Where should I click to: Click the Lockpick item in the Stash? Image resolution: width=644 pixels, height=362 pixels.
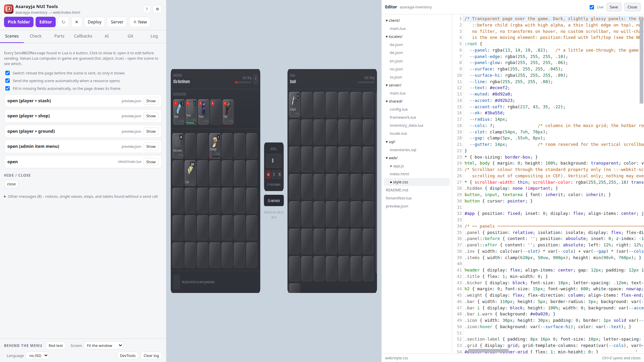coord(294,105)
